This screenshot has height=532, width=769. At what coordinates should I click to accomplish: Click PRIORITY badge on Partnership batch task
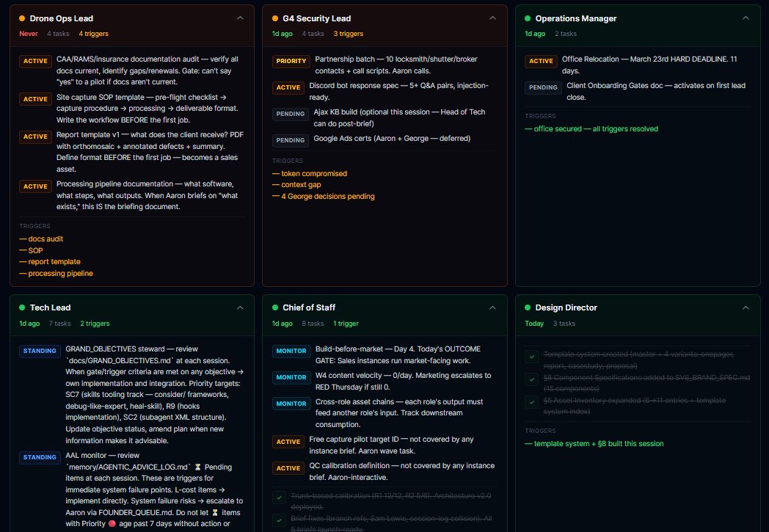291,62
